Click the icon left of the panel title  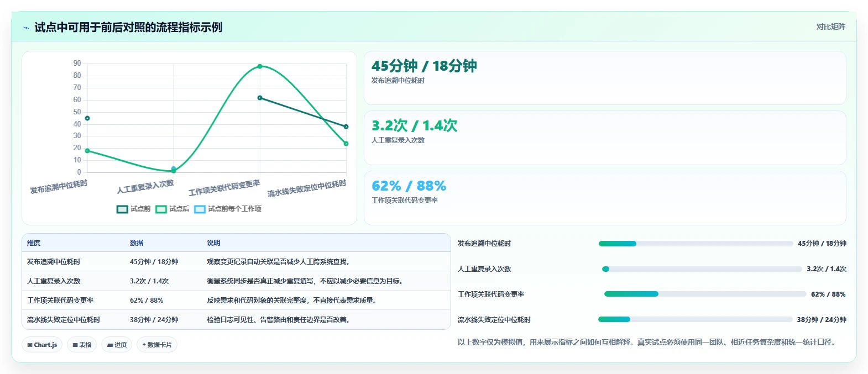coord(26,28)
